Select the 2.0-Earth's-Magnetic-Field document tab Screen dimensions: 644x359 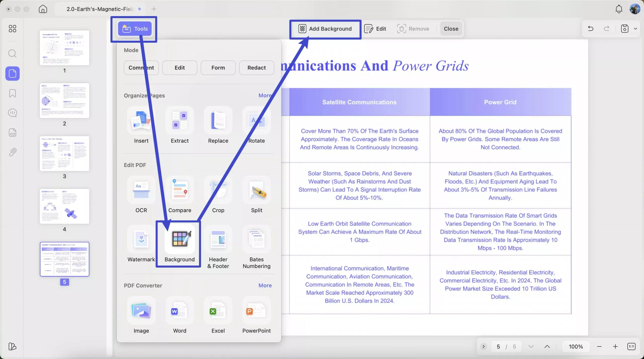(x=101, y=9)
